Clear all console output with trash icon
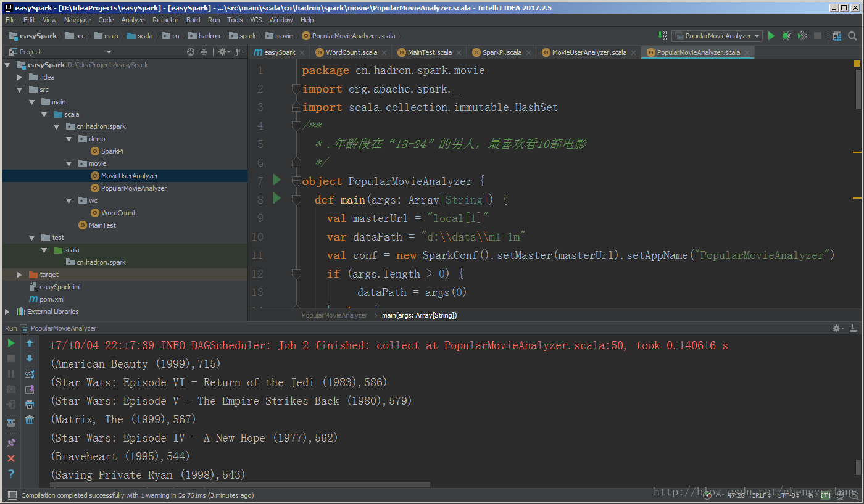864x504 pixels. coord(29,420)
